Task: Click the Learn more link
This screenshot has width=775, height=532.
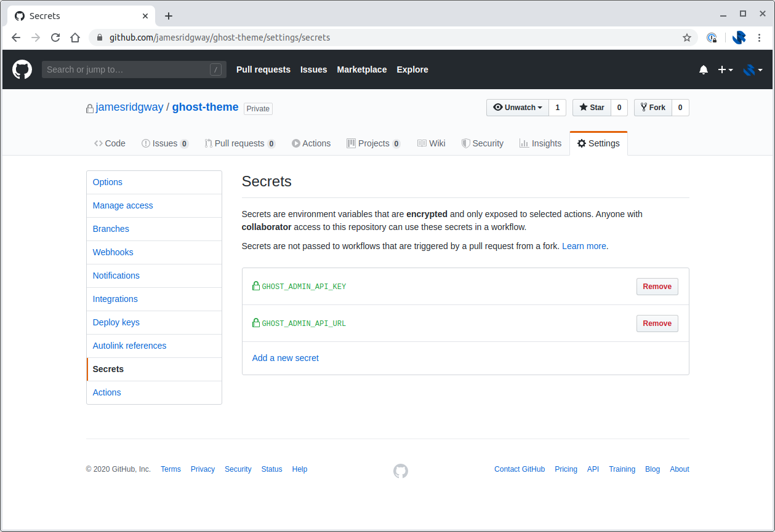Action: (x=584, y=246)
